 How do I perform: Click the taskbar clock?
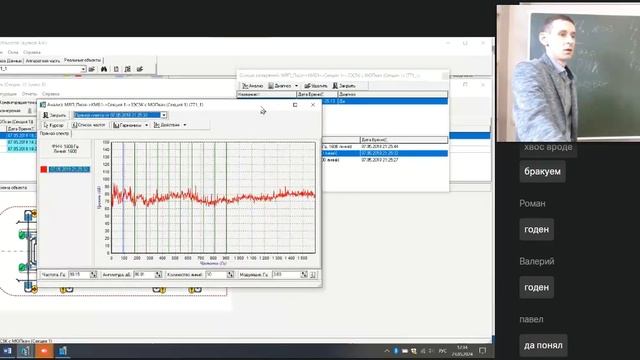tap(462, 351)
